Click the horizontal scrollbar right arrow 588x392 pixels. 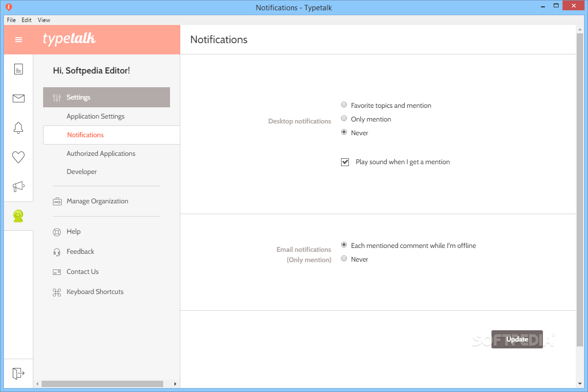176,384
